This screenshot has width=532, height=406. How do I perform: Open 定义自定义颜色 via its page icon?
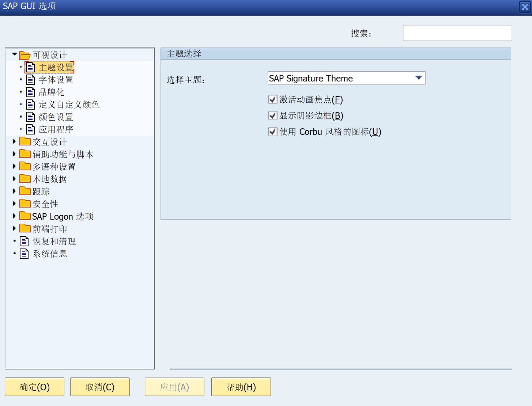pyautogui.click(x=30, y=105)
